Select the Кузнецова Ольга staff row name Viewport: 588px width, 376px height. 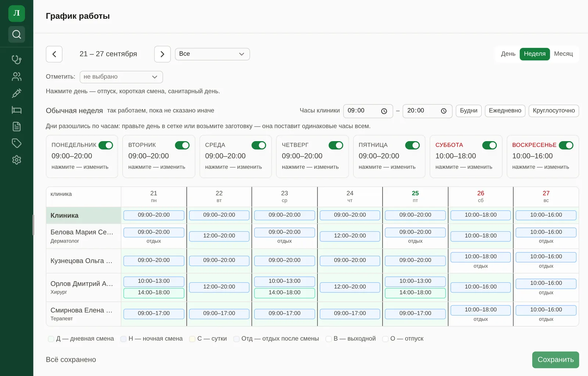click(81, 261)
